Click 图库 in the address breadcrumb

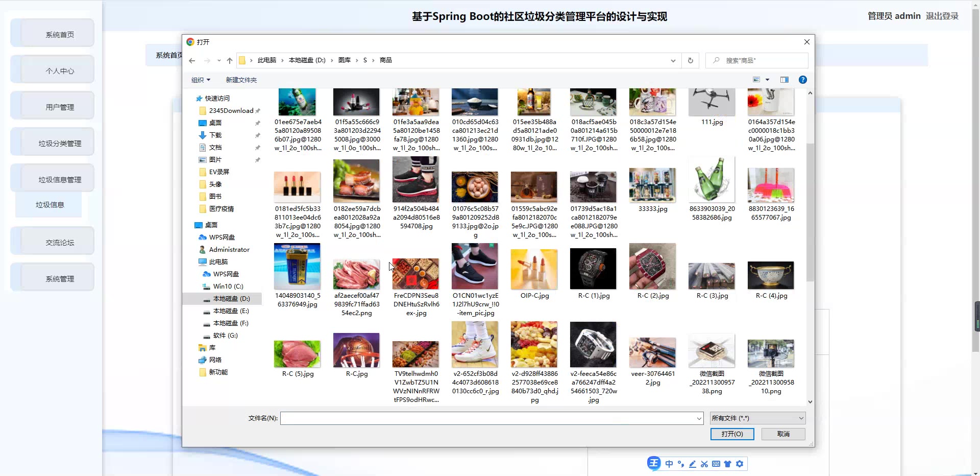345,60
